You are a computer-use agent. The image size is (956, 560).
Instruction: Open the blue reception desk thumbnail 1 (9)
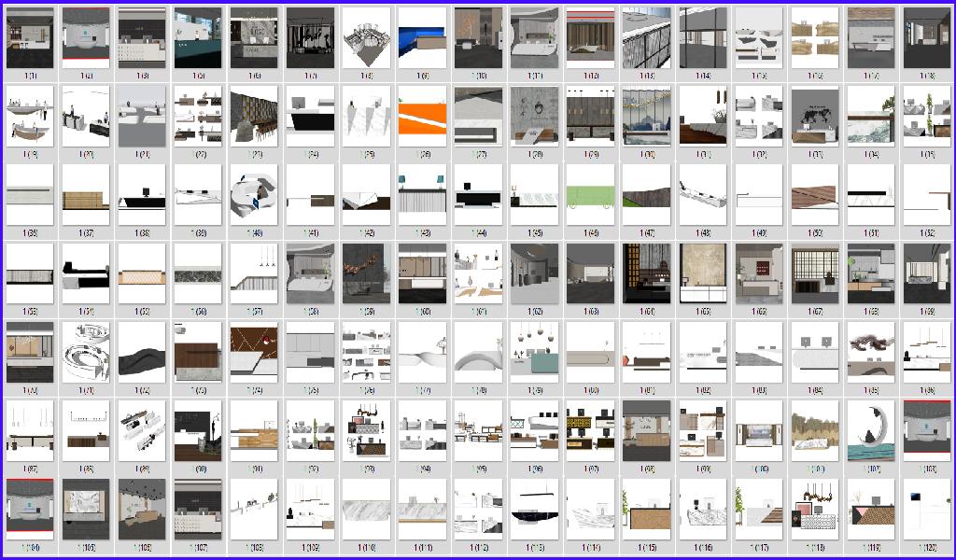(422, 38)
